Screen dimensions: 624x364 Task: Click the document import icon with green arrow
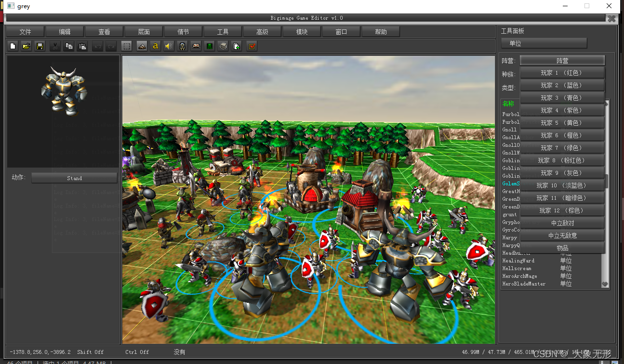[x=237, y=46]
